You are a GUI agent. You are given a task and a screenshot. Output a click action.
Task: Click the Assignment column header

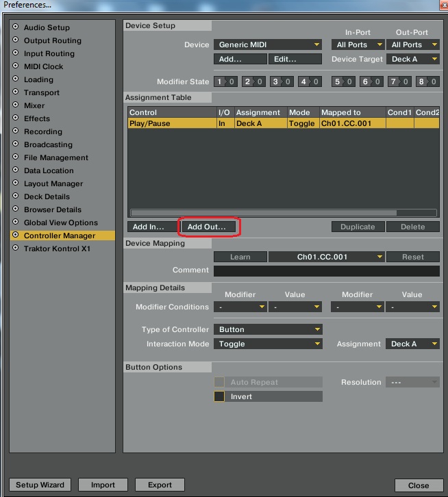coord(261,112)
